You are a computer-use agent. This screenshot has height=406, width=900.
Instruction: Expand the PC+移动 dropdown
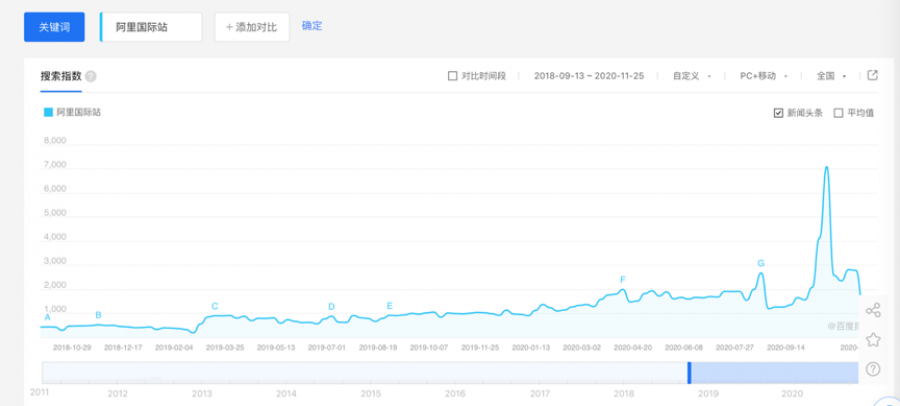[763, 76]
